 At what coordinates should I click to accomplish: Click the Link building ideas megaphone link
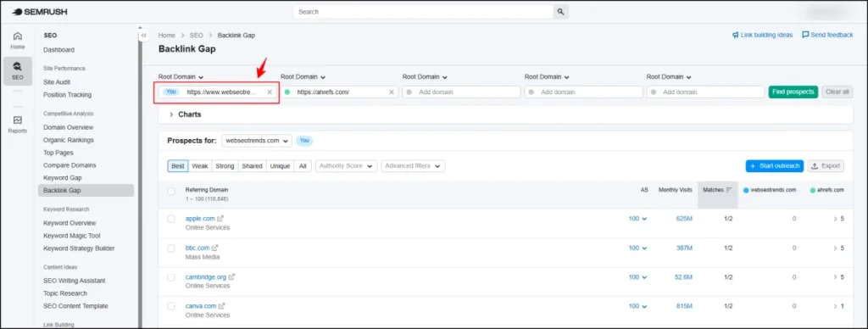click(x=762, y=35)
